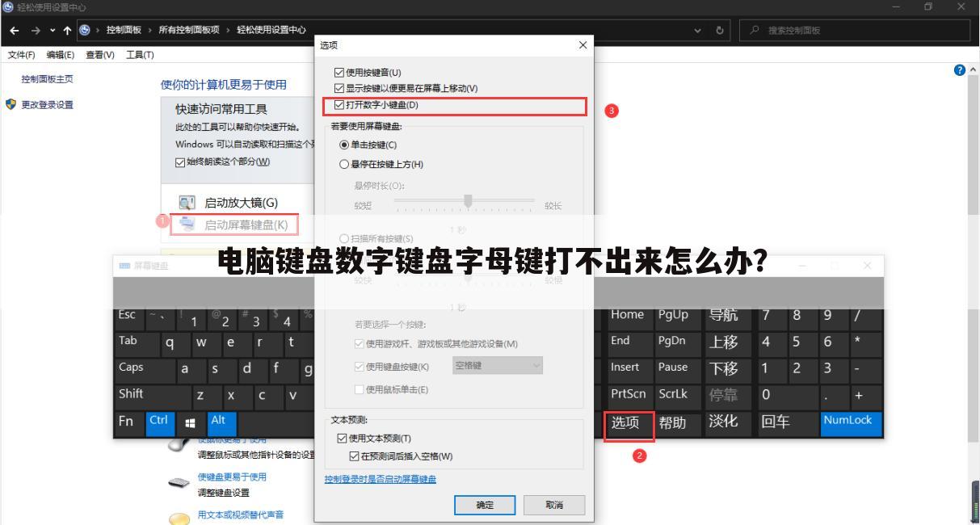Toggle 使用鼠标单击 checkbox
This screenshot has width=980, height=525.
point(360,390)
